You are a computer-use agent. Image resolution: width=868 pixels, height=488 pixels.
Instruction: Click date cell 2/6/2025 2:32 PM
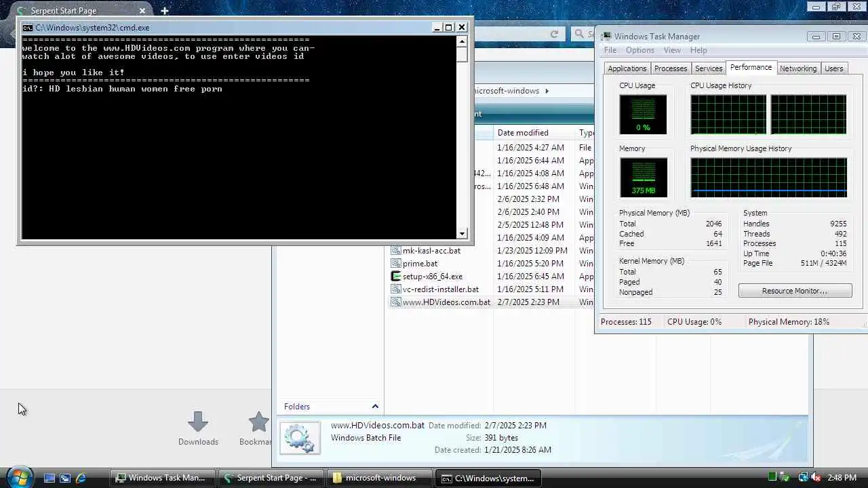pos(528,199)
